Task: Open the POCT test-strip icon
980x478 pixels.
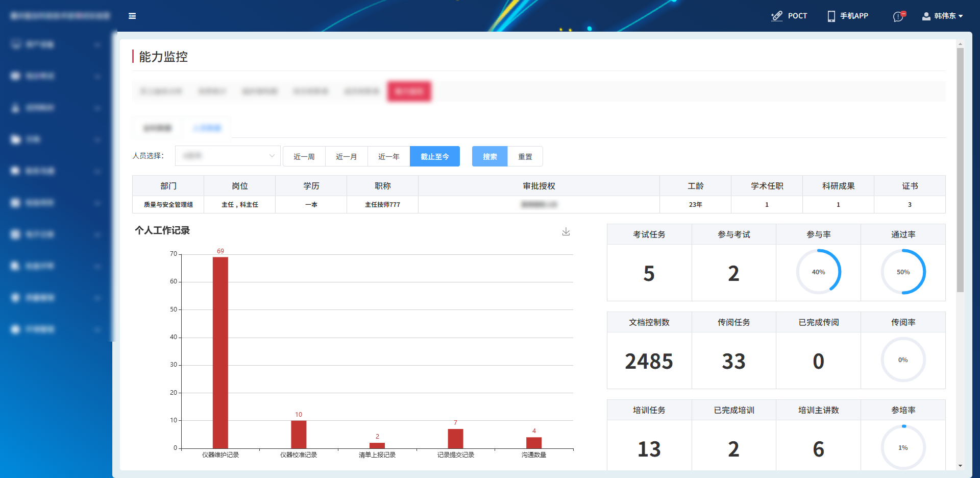Action: [x=777, y=16]
